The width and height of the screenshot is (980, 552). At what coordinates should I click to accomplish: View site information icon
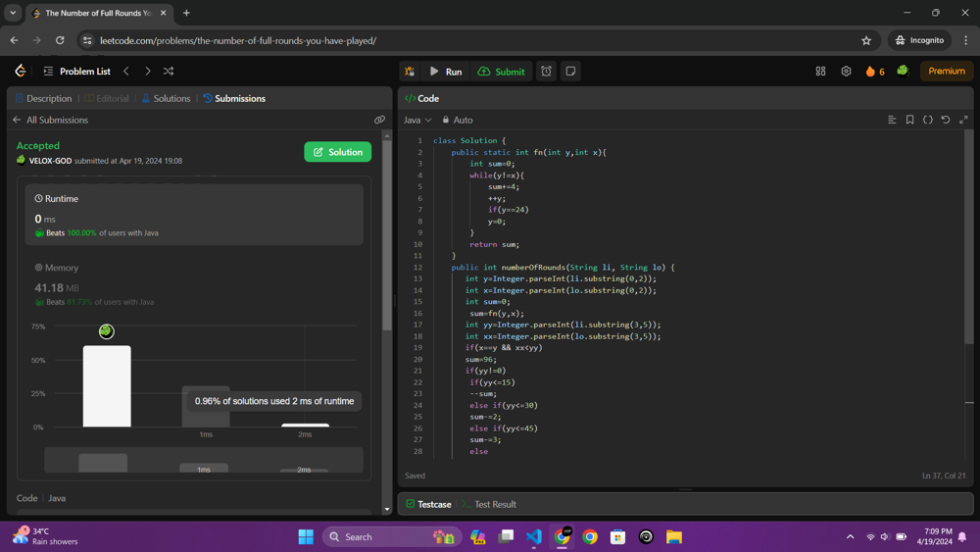click(87, 40)
